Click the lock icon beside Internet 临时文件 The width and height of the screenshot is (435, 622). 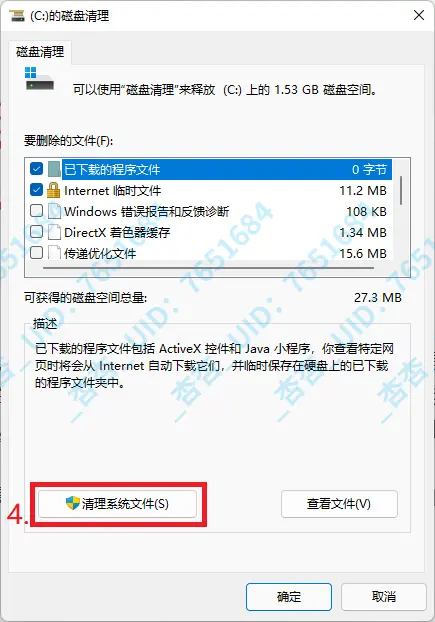[54, 190]
